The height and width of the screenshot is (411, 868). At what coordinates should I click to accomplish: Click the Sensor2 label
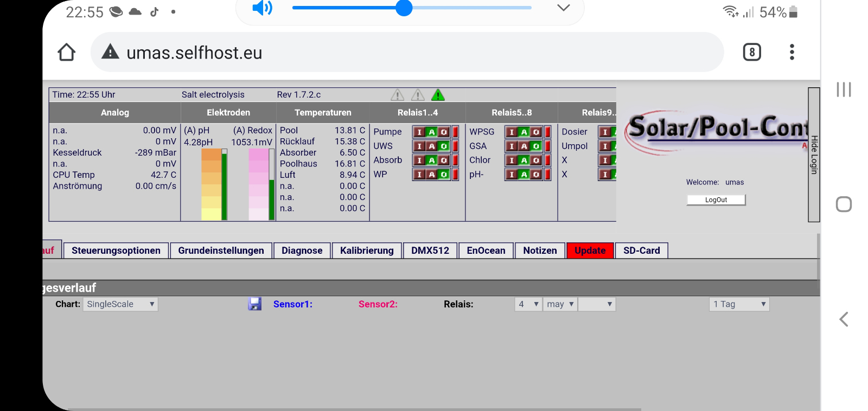(x=378, y=304)
